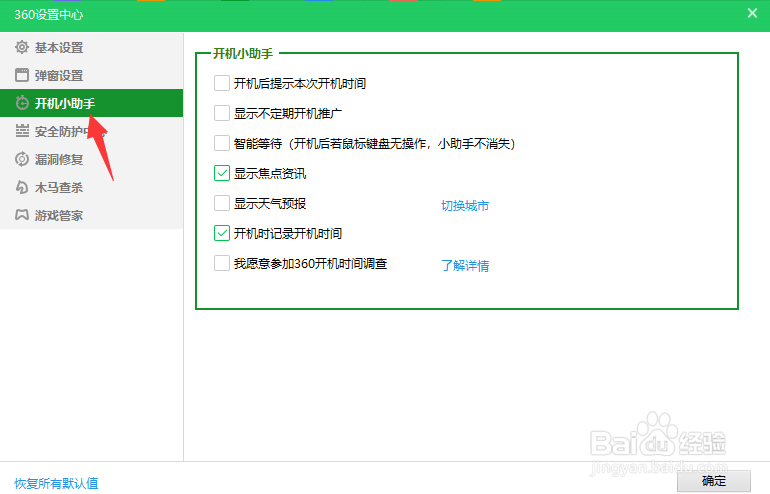Viewport: 770px width, 494px height.
Task: Switch to the 漏洞修复 settings
Action: pyautogui.click(x=91, y=159)
